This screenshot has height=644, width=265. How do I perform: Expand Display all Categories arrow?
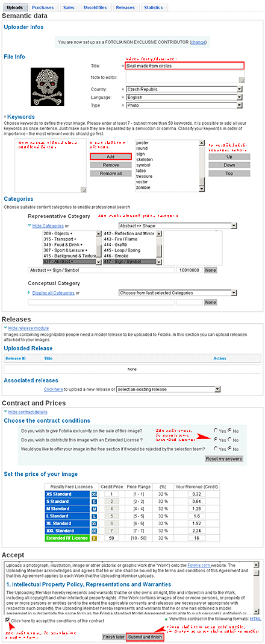point(30,293)
